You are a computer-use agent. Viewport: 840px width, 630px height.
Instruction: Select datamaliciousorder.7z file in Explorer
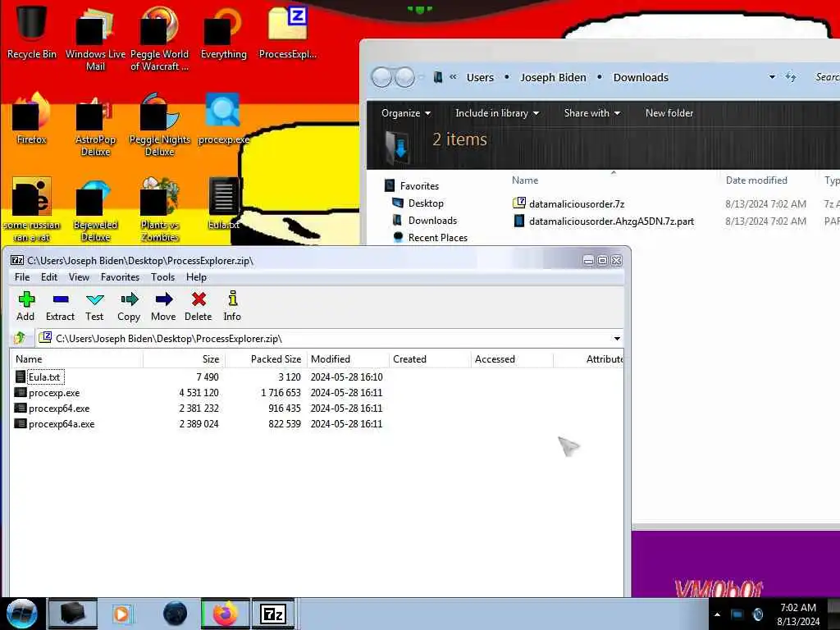click(x=568, y=203)
